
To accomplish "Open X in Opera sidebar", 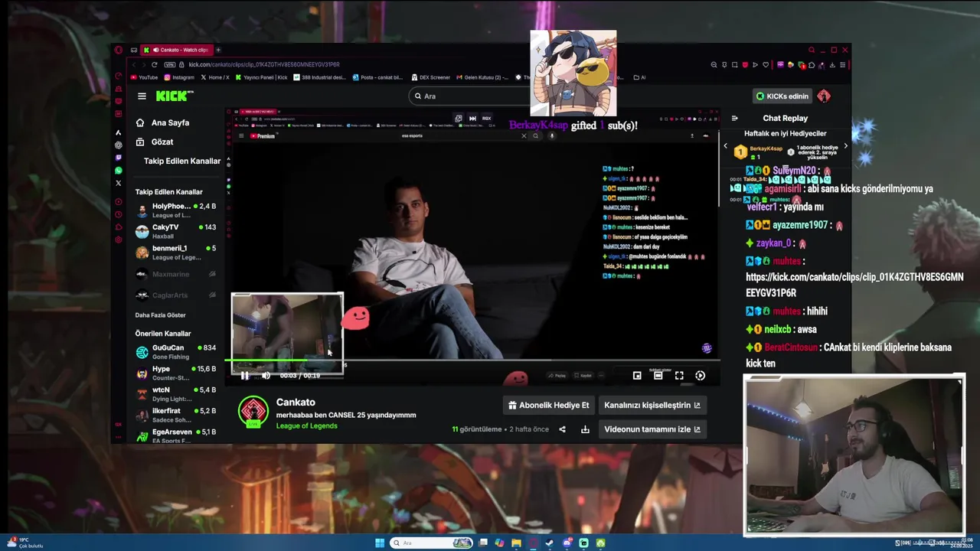I will click(x=118, y=183).
